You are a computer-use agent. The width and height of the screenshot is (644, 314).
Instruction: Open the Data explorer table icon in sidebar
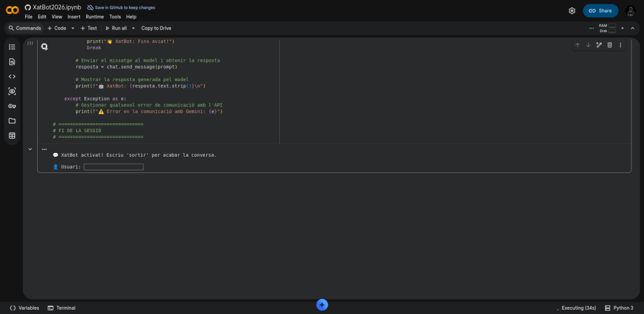click(12, 135)
